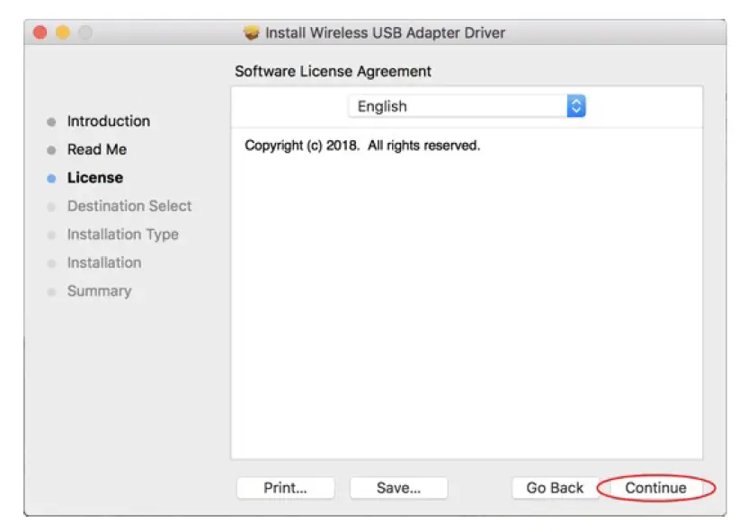Select the Introduction step in sidebar
This screenshot has width=756, height=532.
pyautogui.click(x=108, y=121)
